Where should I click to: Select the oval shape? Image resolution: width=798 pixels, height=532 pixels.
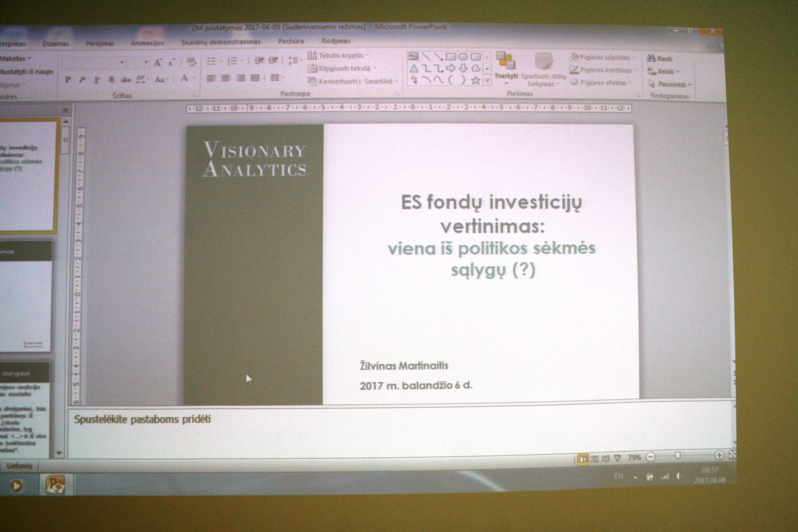coord(463,57)
